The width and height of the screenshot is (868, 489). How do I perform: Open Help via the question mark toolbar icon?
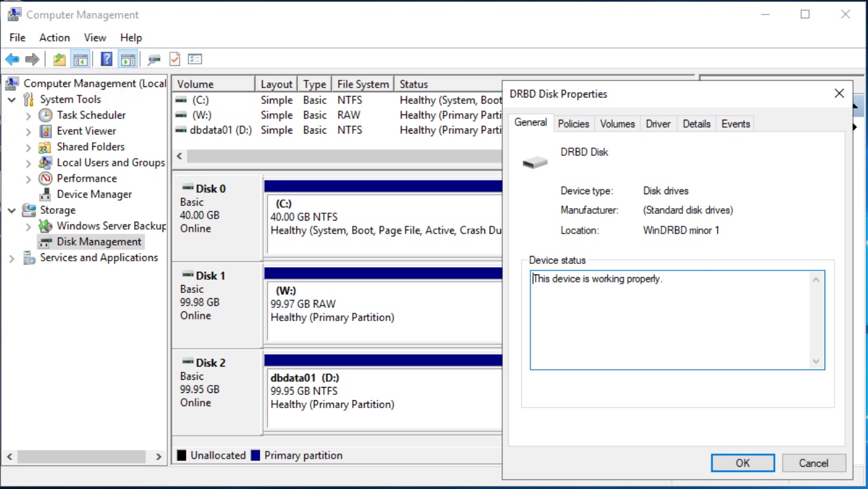(x=105, y=59)
